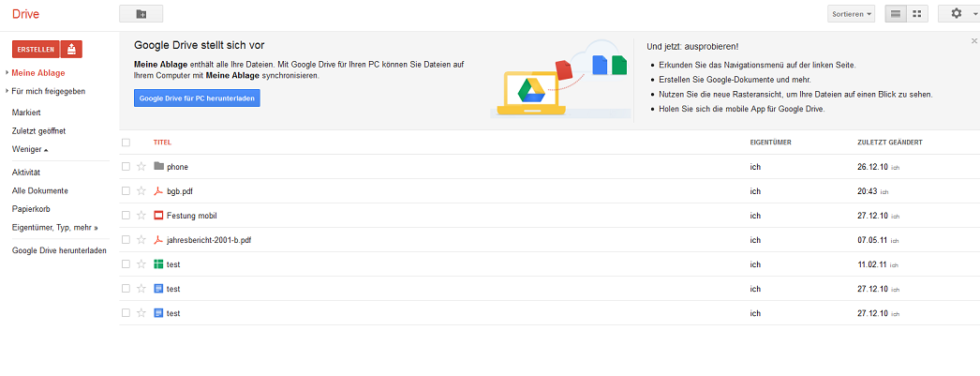The image size is (980, 376).
Task: Close the Google Drive intro banner
Action: [x=973, y=40]
